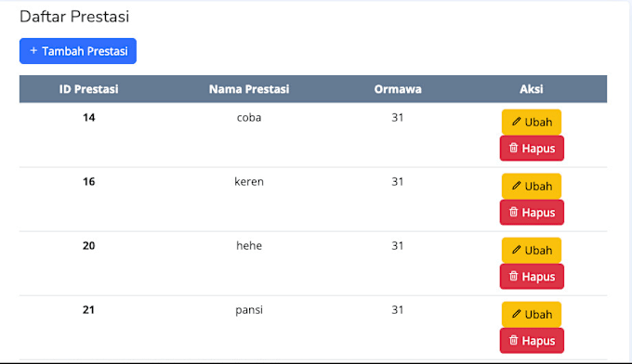The width and height of the screenshot is (632, 364).
Task: Select the ID cell showing 21
Action: pos(88,309)
